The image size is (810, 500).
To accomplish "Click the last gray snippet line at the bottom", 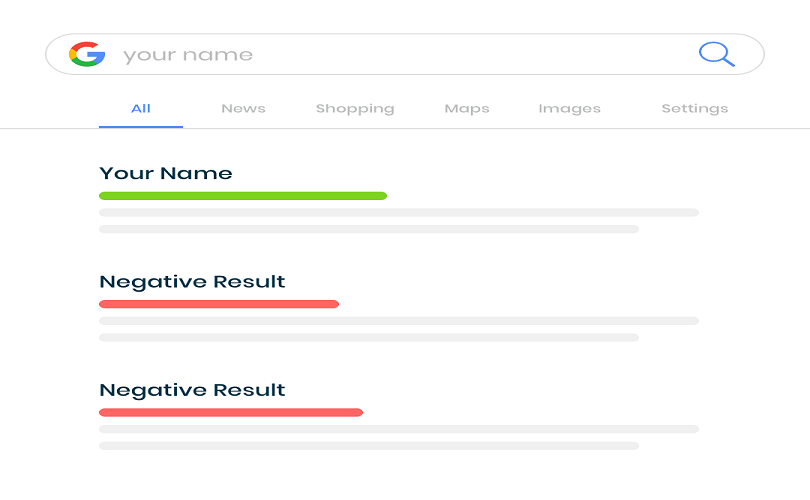I will [x=369, y=446].
